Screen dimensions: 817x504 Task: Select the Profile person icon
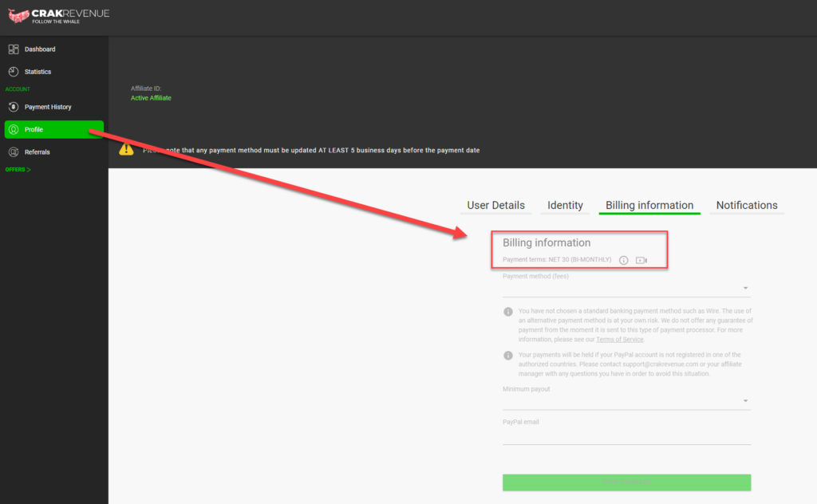click(14, 129)
